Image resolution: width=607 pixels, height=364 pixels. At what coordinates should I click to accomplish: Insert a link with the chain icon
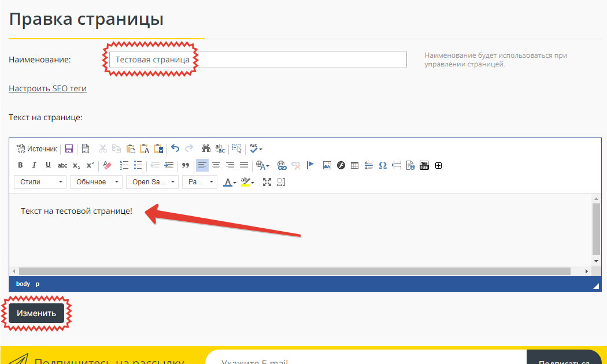pos(282,166)
